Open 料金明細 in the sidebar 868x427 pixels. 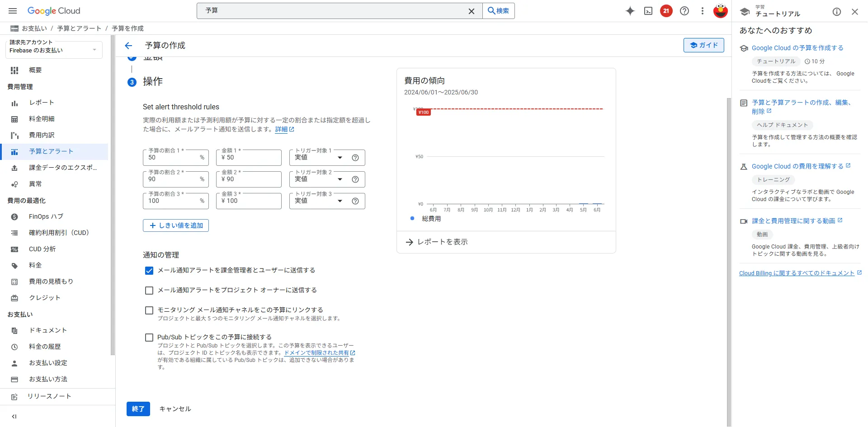coord(54,119)
